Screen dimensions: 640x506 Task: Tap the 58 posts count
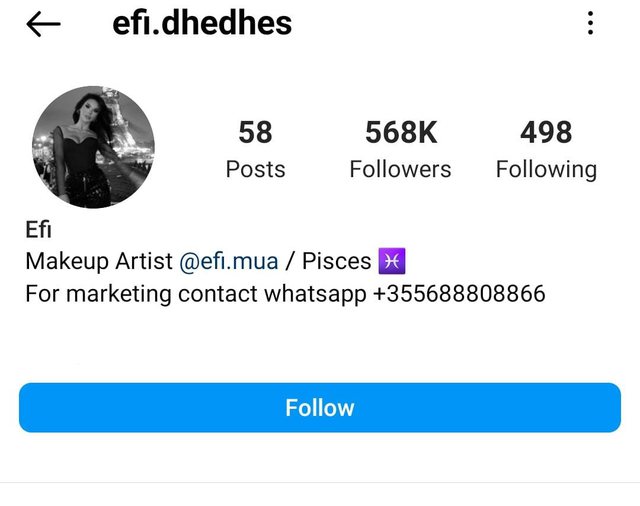[x=255, y=132]
